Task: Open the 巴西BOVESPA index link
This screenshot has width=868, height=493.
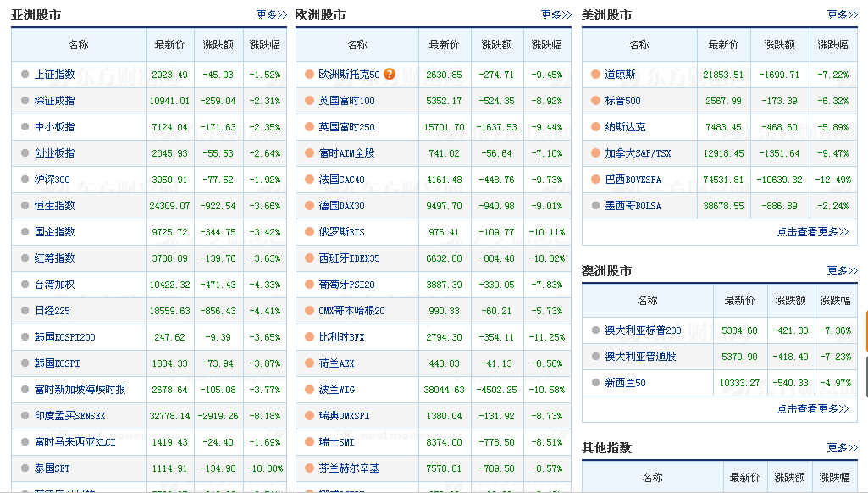Action: [633, 180]
